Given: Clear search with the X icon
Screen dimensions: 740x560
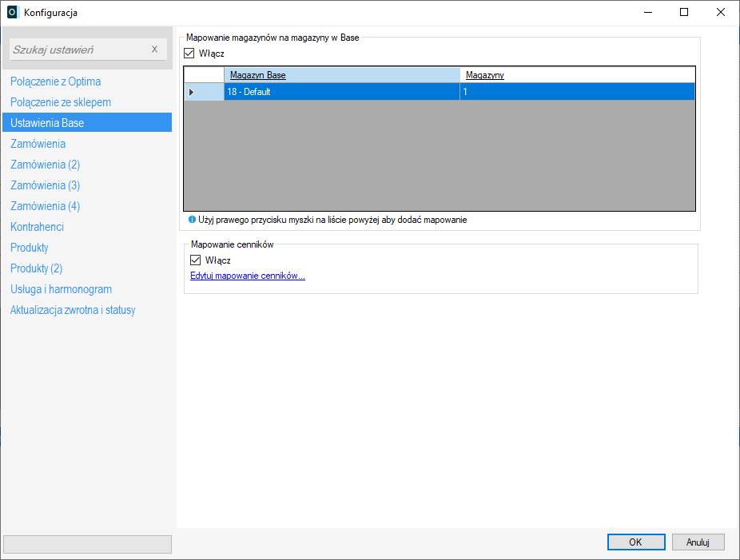Looking at the screenshot, I should tap(154, 50).
